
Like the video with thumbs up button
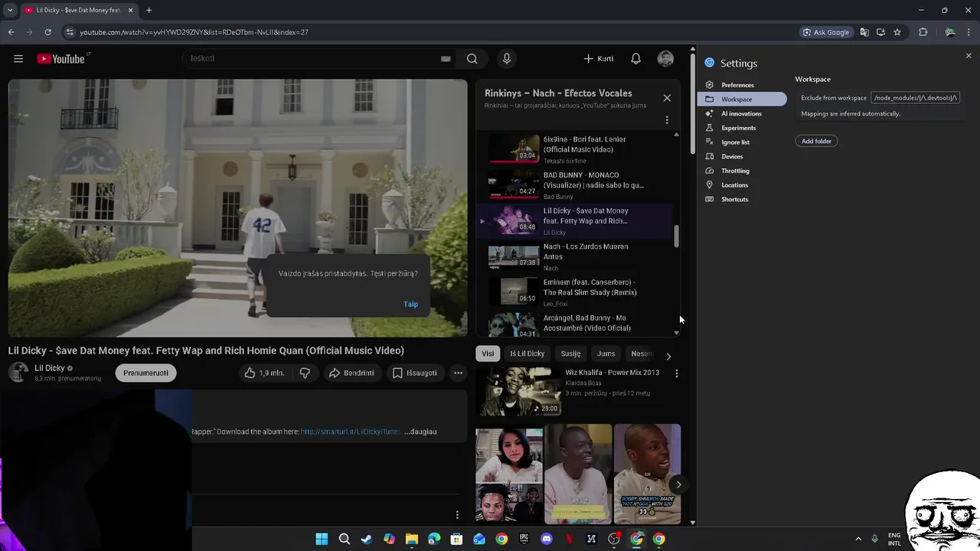(264, 373)
